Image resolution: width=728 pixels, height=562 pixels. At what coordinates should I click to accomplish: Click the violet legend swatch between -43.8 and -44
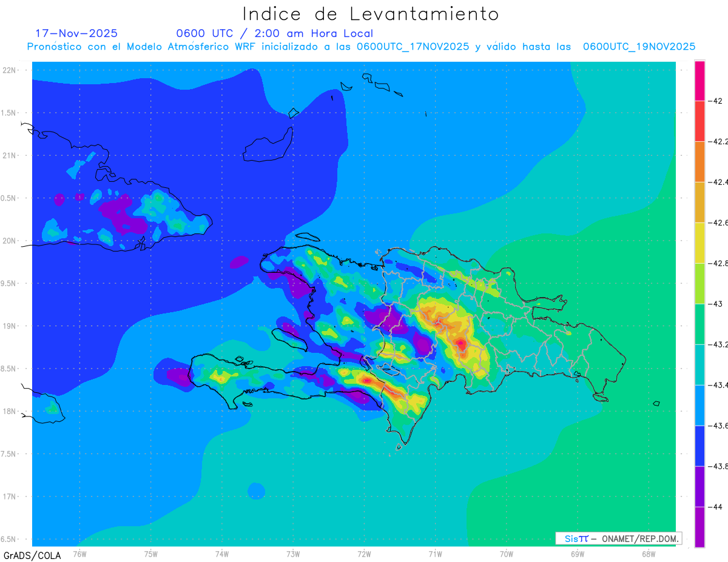click(699, 487)
